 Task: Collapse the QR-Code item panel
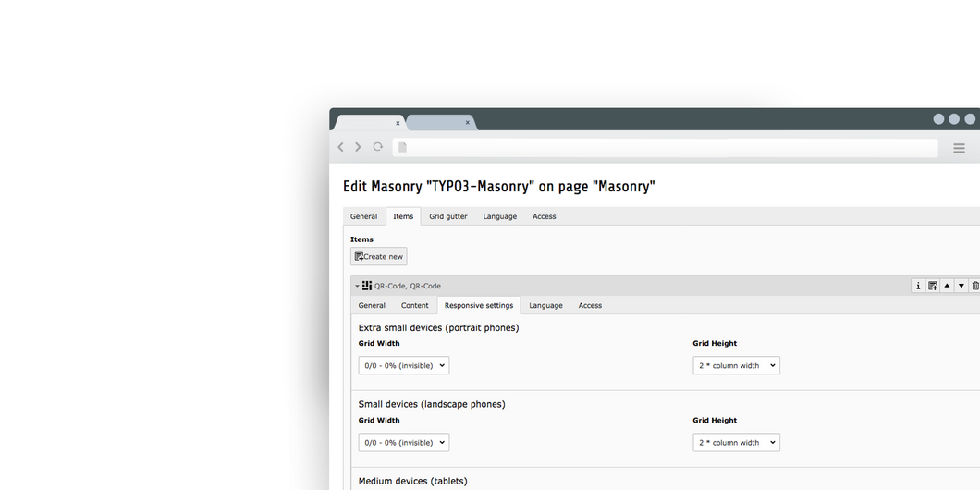[x=357, y=287]
